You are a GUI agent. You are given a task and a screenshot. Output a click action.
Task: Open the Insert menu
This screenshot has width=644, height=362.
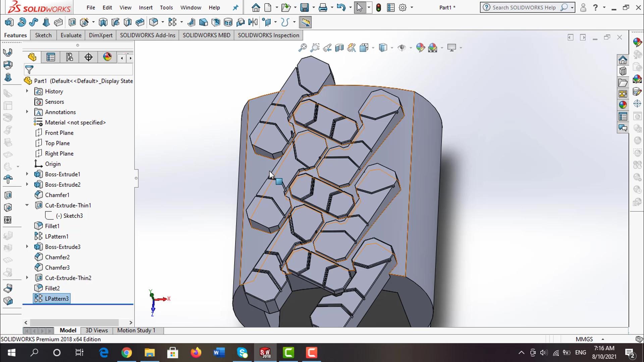point(146,7)
